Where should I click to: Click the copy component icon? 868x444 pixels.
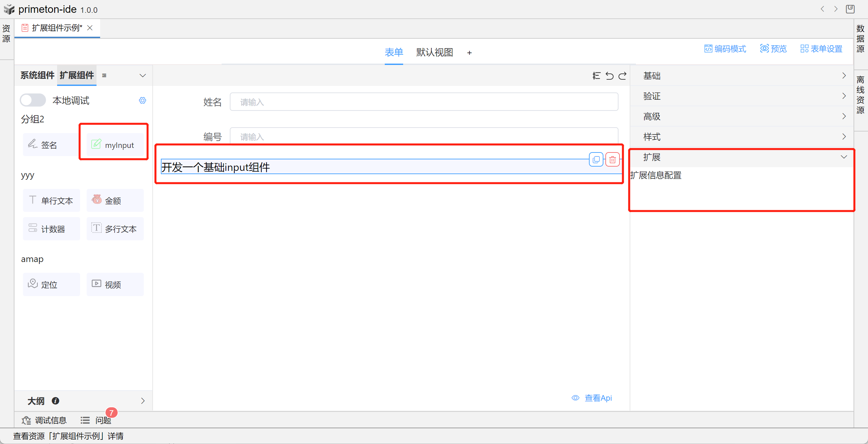[596, 160]
